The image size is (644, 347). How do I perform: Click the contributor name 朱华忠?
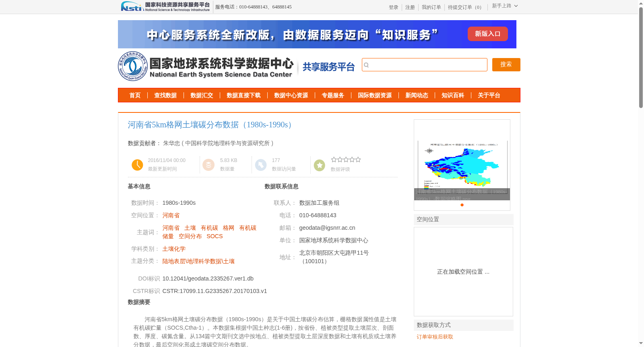171,143
